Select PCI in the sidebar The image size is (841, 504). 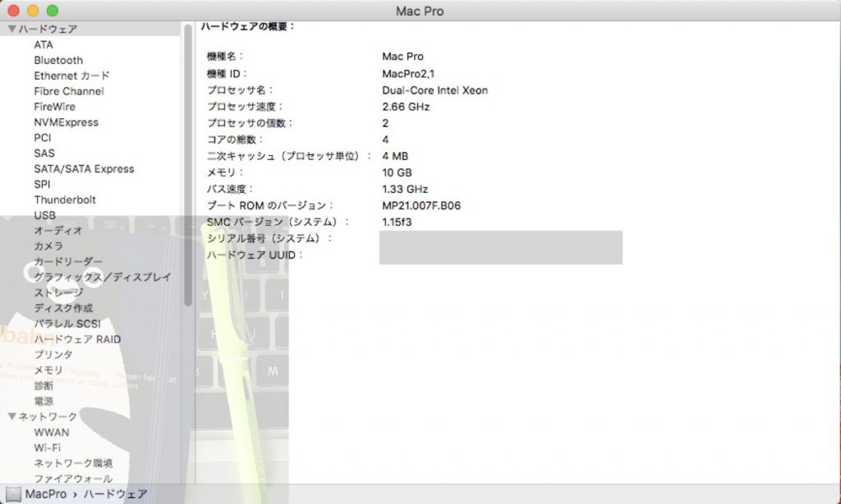click(43, 138)
